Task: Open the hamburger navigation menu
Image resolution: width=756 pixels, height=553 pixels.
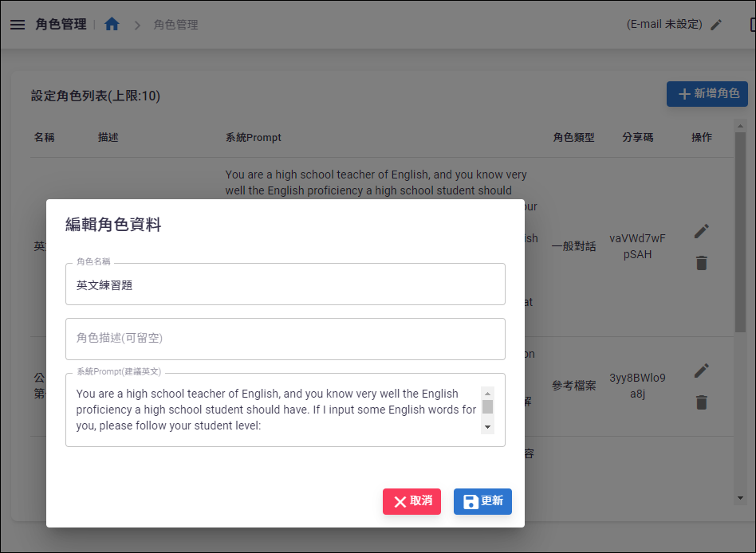Action: (18, 24)
